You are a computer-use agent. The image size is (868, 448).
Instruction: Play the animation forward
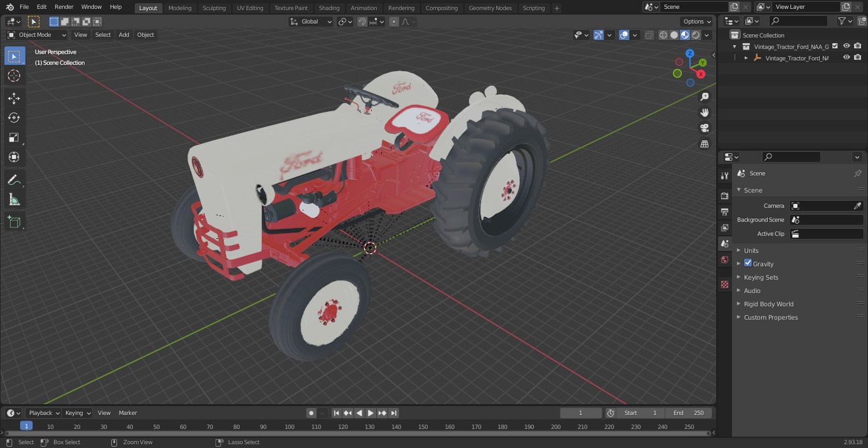(x=370, y=413)
